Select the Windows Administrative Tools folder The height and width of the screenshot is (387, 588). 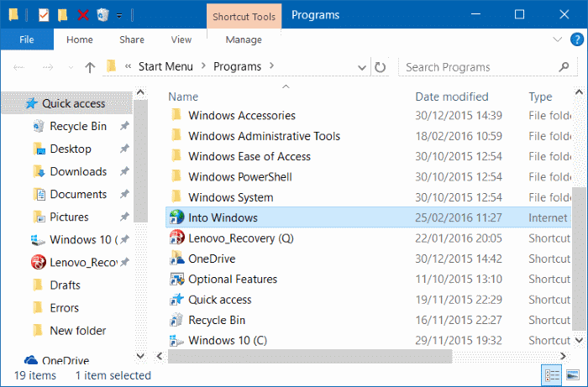pyautogui.click(x=264, y=136)
